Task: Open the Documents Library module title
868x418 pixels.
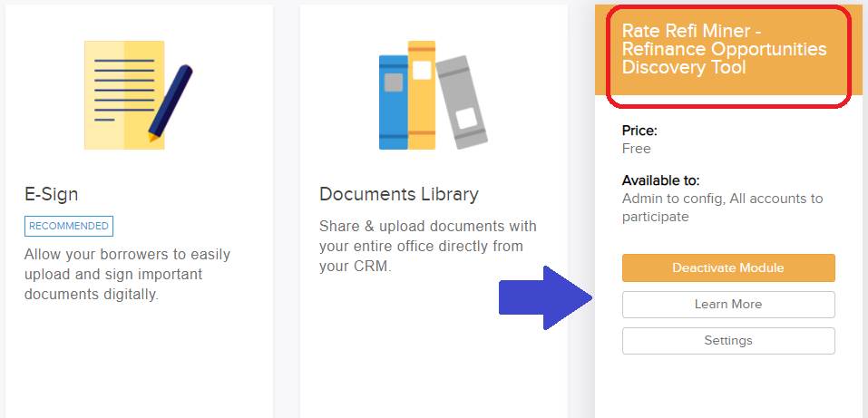Action: coord(399,194)
